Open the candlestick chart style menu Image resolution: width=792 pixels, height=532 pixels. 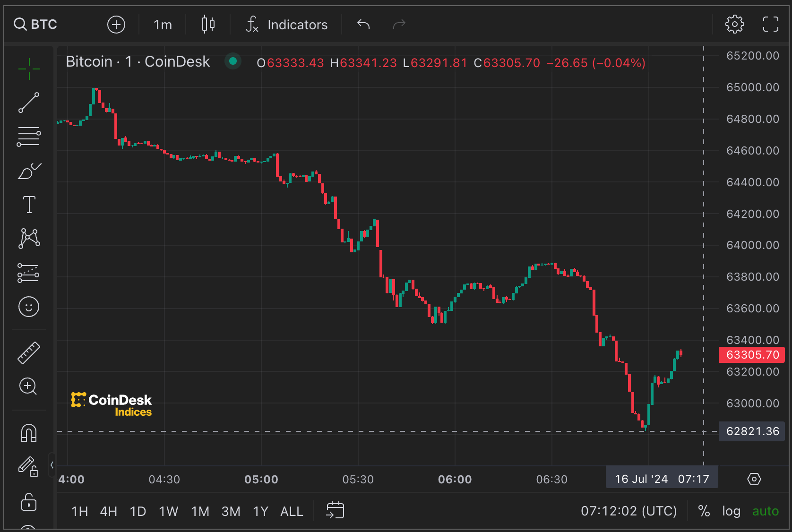(208, 24)
